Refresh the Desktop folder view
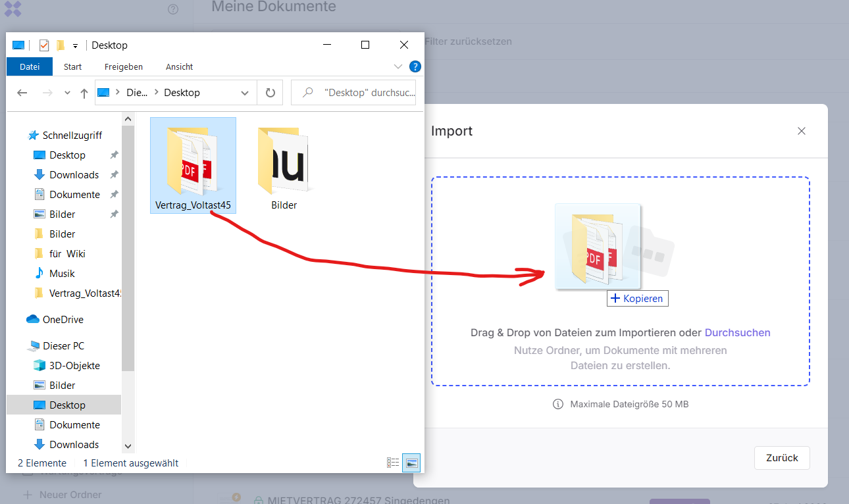849x504 pixels. click(270, 92)
